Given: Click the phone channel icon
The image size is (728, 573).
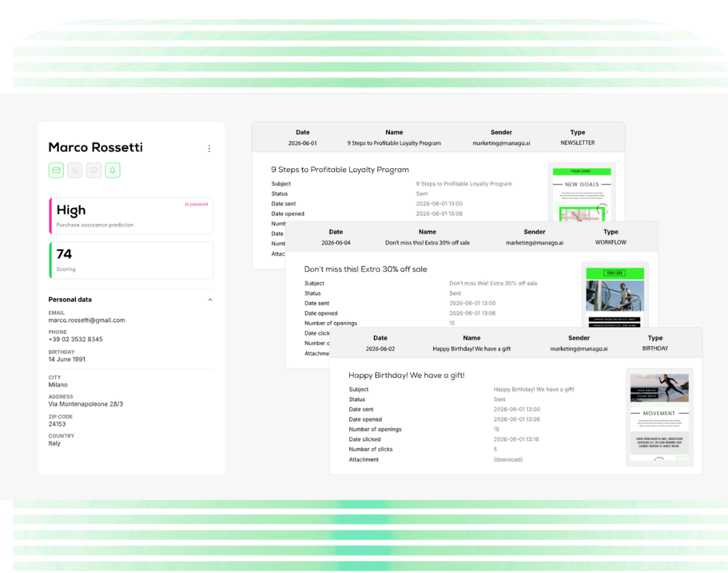Looking at the screenshot, I should click(75, 170).
